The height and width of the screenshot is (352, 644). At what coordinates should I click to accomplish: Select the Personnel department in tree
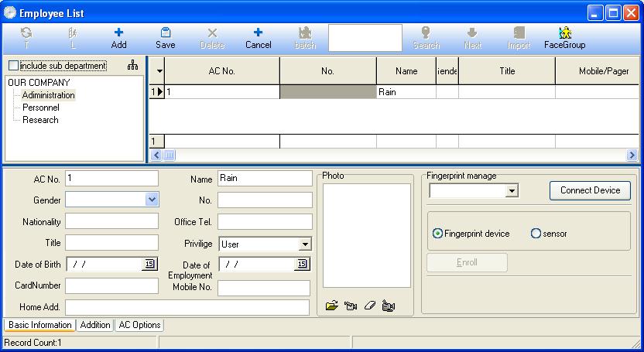[41, 108]
